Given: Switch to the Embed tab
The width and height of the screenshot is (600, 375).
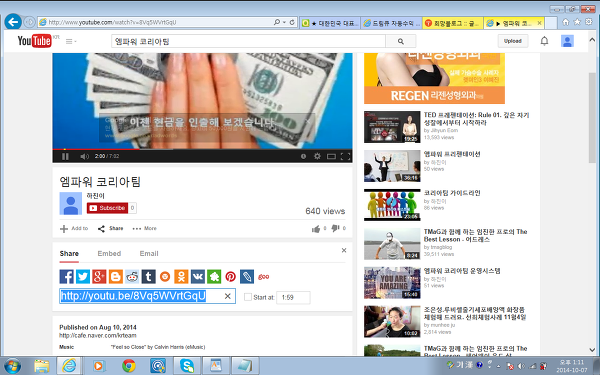Looking at the screenshot, I should (109, 253).
